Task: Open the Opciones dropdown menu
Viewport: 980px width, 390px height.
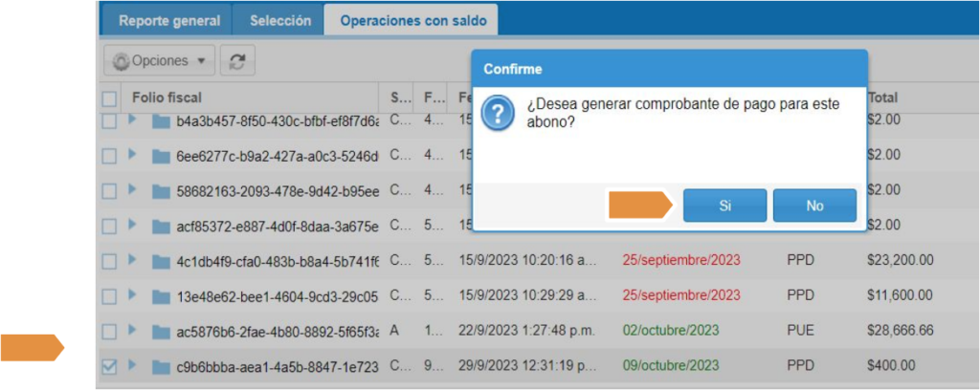Action: point(160,60)
